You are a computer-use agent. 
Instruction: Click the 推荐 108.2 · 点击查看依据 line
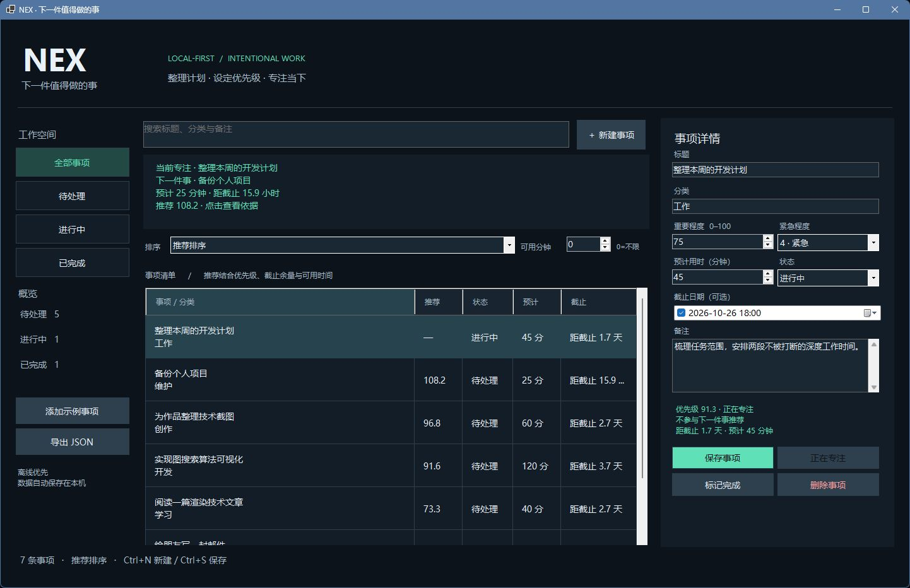(x=207, y=206)
